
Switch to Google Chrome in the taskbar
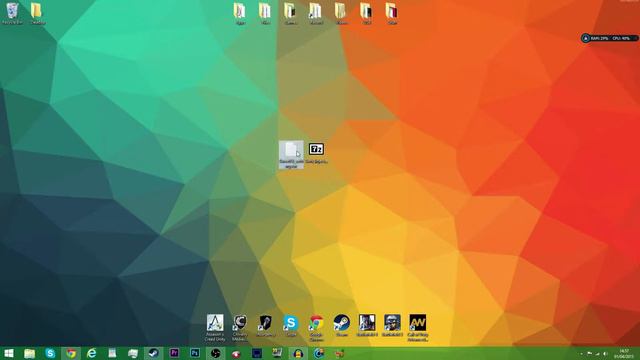71,353
